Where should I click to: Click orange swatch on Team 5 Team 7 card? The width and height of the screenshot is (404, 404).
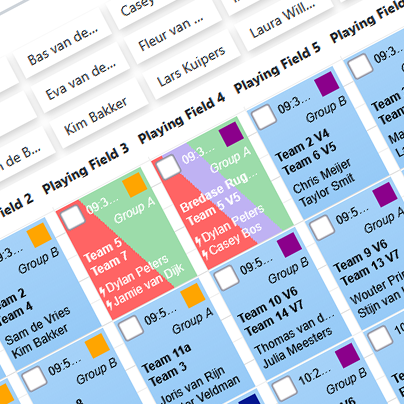pyautogui.click(x=135, y=185)
